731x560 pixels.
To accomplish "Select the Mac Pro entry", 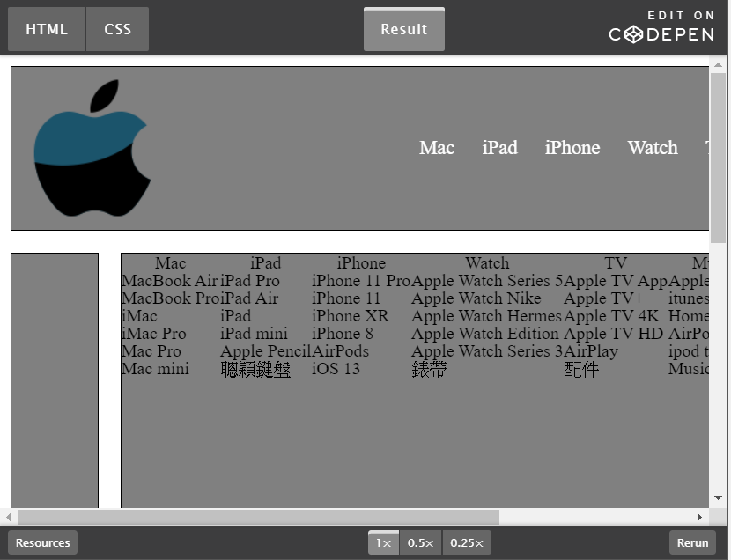I will 151,351.
